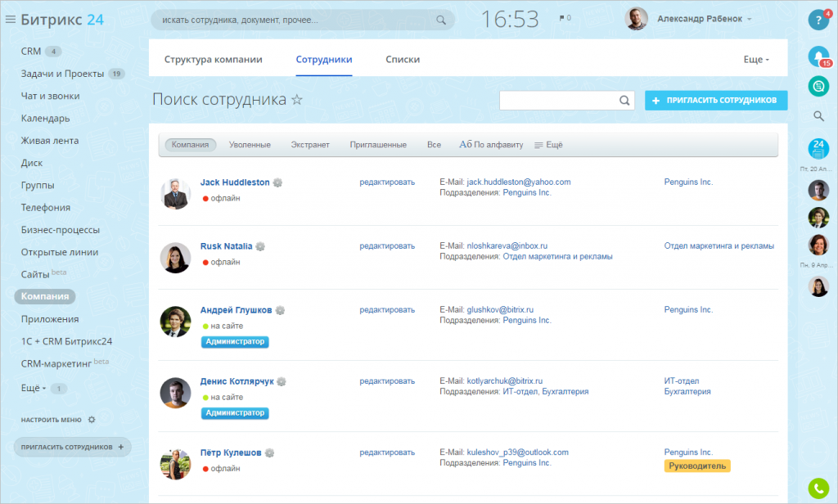
Task: Click the magnifier icon in the right sidebar
Action: point(818,116)
